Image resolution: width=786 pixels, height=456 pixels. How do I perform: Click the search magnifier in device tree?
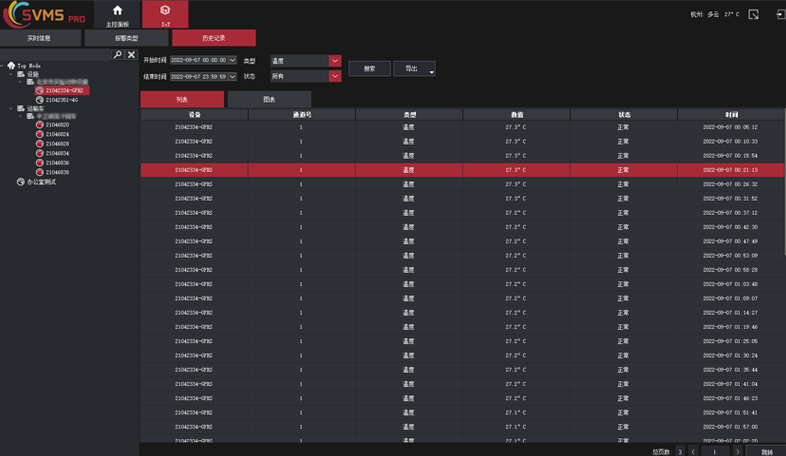117,55
